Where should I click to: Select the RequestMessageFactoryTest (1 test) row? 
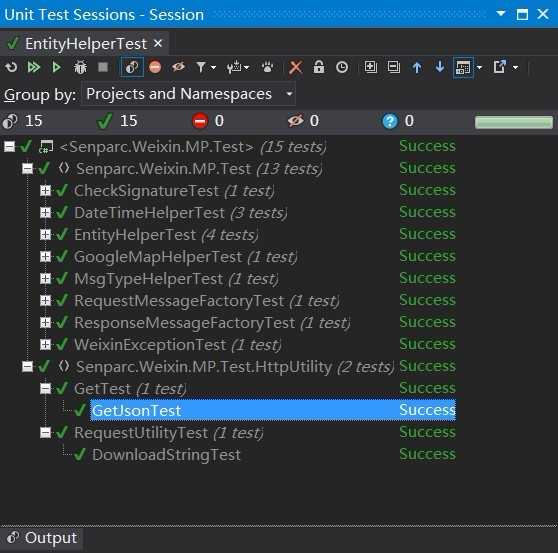click(207, 301)
